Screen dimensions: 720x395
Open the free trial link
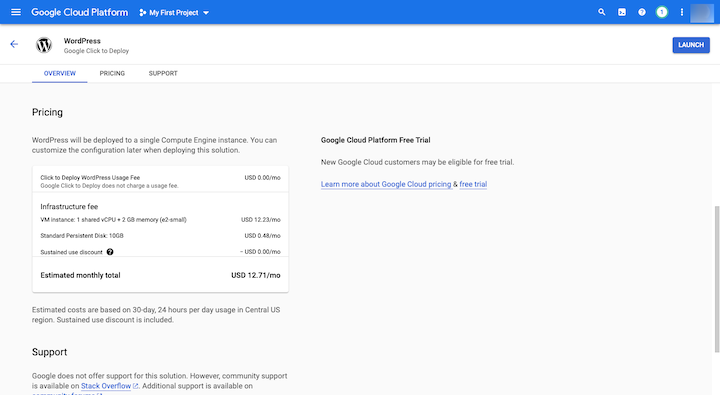point(473,184)
